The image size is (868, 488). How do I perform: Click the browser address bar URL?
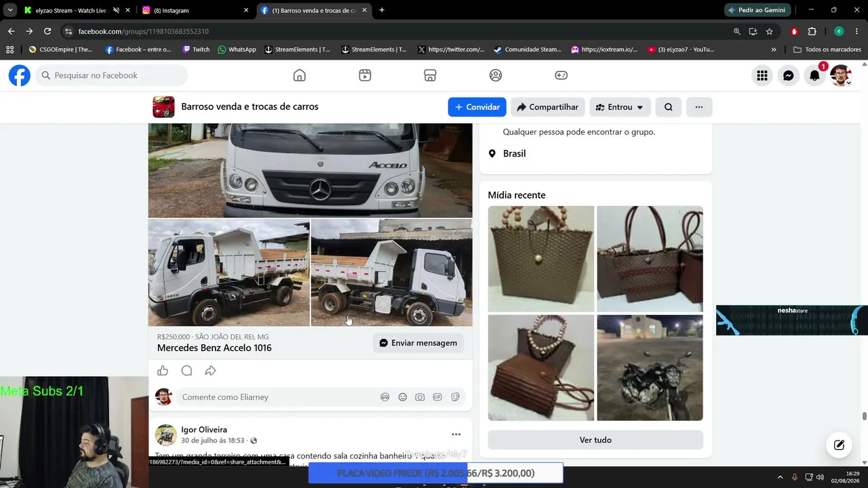143,31
